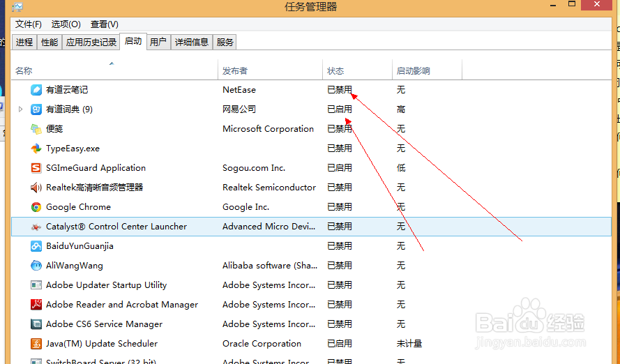Click the 有道云笔记 app icon
The width and height of the screenshot is (620, 364).
[x=36, y=90]
